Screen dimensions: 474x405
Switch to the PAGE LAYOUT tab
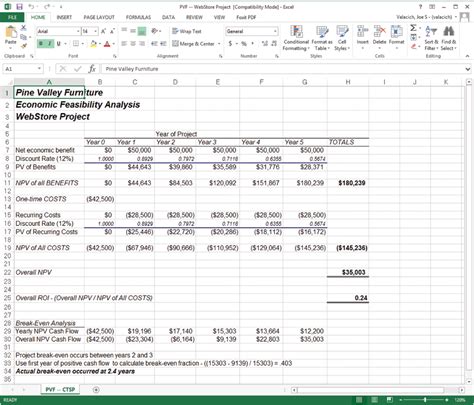tap(99, 17)
